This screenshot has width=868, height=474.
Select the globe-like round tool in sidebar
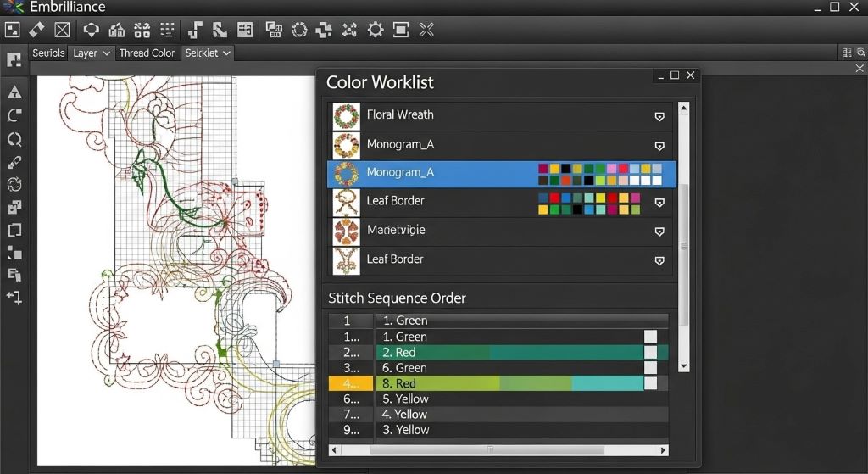pos(14,184)
